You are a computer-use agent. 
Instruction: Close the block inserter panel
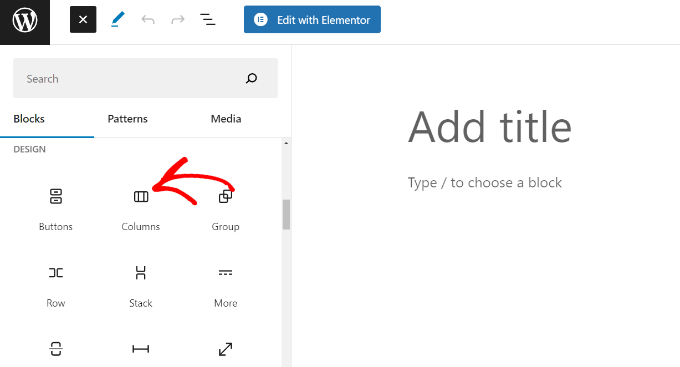coord(83,20)
